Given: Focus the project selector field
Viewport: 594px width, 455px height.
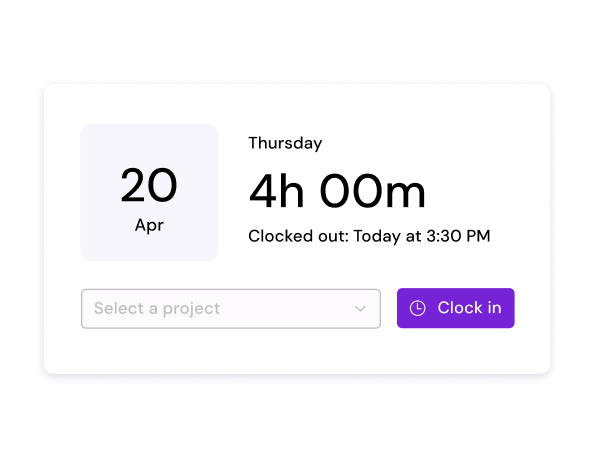Looking at the screenshot, I should (231, 309).
